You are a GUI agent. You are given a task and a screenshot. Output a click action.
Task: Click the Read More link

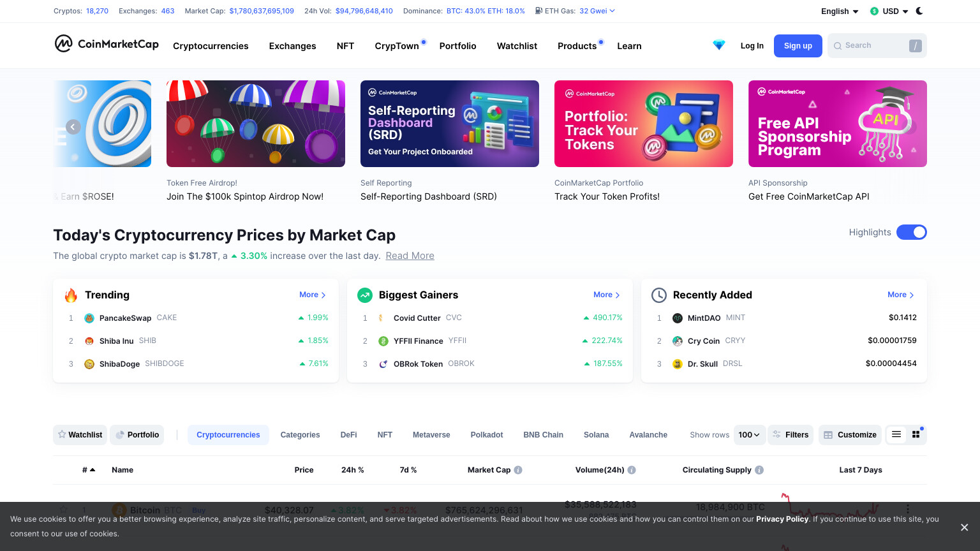[410, 256]
